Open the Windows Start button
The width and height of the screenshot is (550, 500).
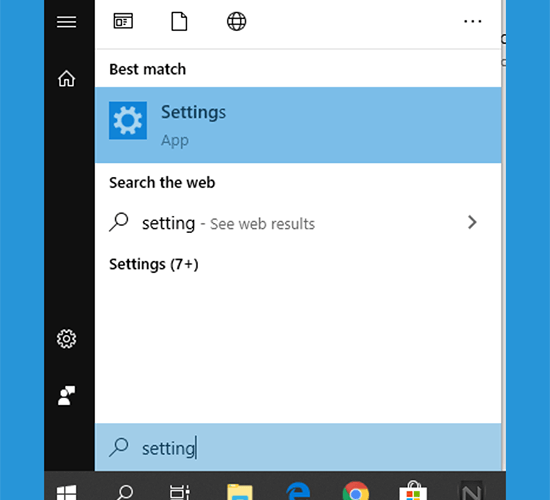click(66, 492)
